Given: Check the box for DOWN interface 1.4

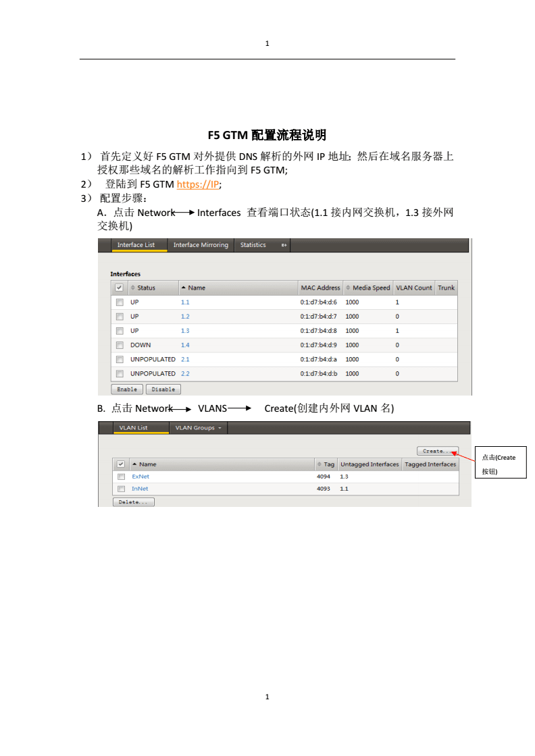Looking at the screenshot, I should coord(120,345).
